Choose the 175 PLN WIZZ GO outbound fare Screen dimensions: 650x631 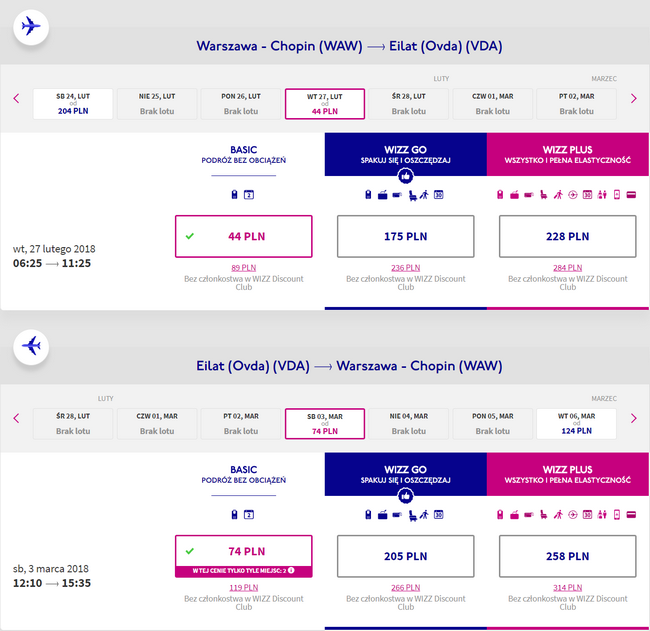pos(405,236)
